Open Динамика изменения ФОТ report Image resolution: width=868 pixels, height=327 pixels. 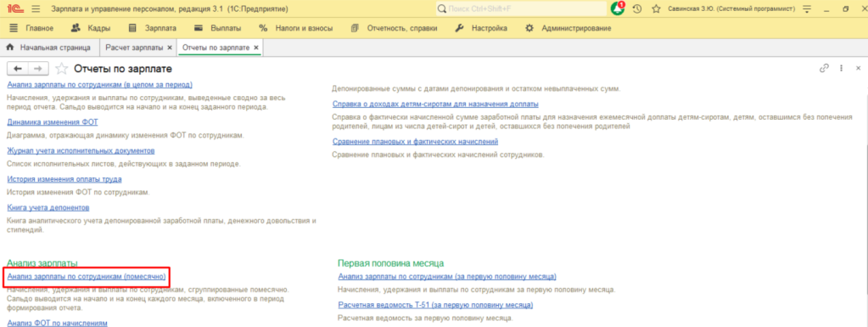pos(53,122)
